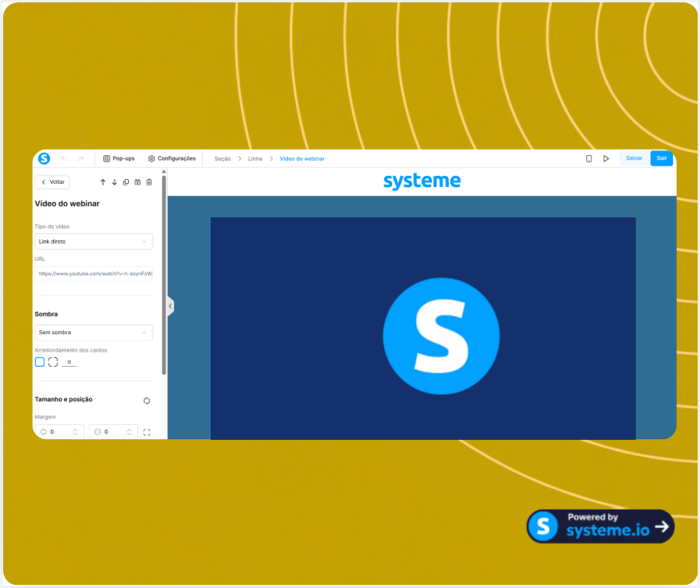This screenshot has width=700, height=588.
Task: Select the webinar video block in the canvas
Action: pyautogui.click(x=422, y=328)
